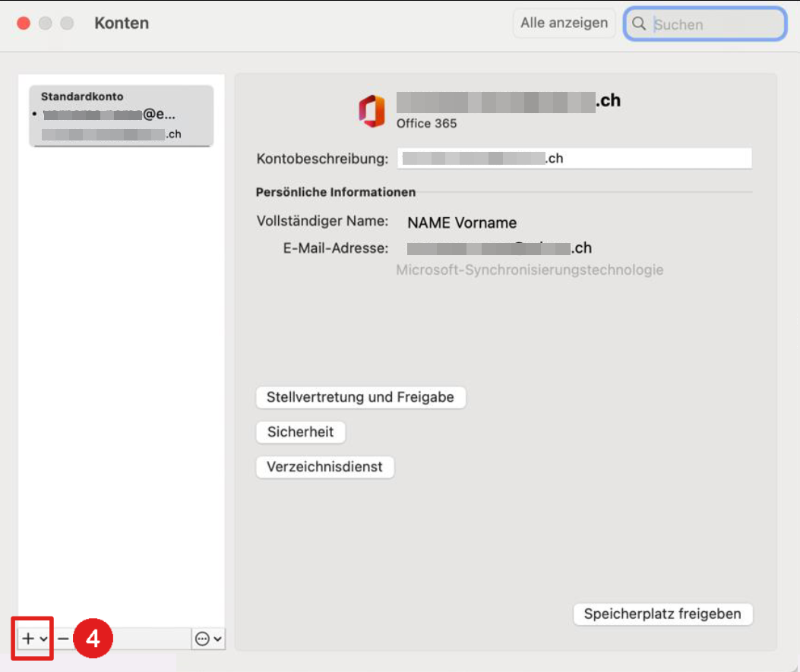
Task: Click the Konten window title
Action: 122,24
